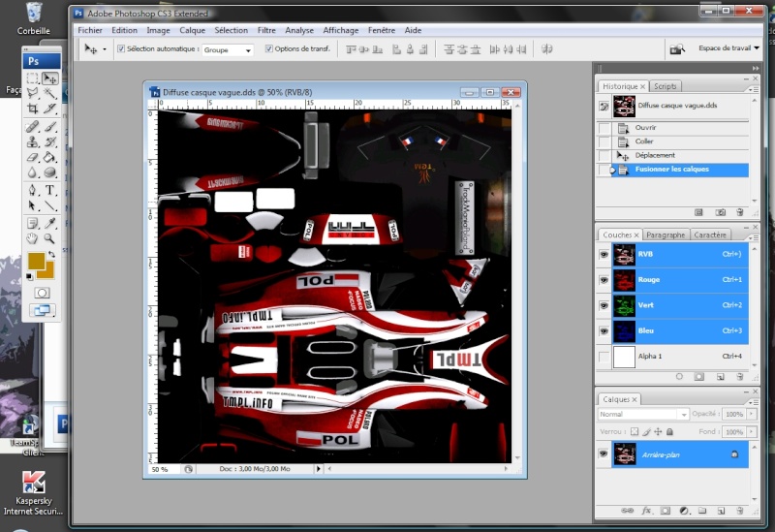Open Tool Preset picker arrow in options bar
Image resolution: width=775 pixels, height=532 pixels.
105,49
